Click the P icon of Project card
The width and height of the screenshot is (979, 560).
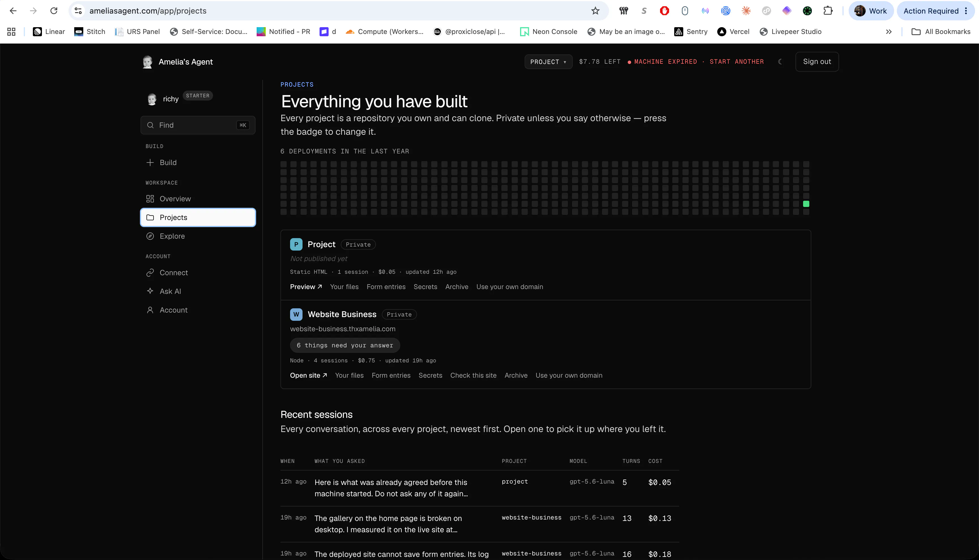click(296, 245)
